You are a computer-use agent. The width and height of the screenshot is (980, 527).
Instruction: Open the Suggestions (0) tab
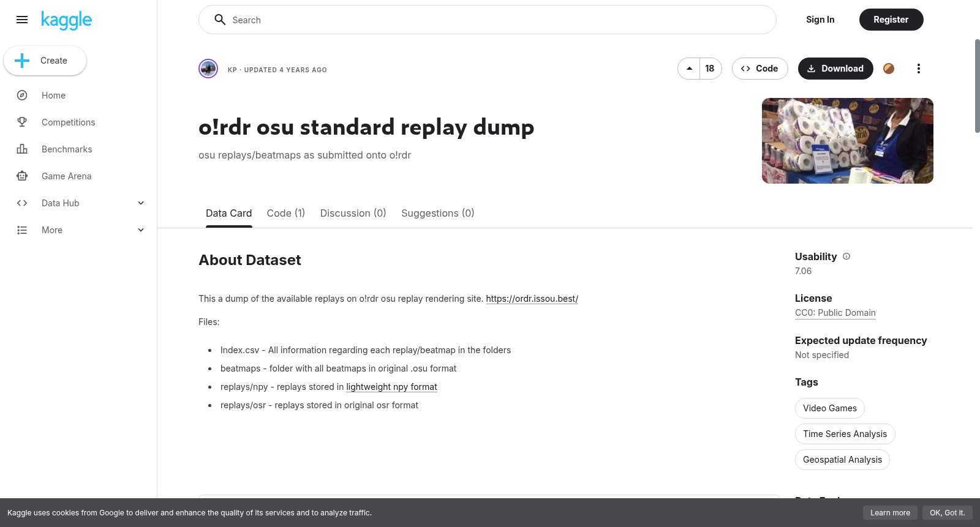point(438,213)
